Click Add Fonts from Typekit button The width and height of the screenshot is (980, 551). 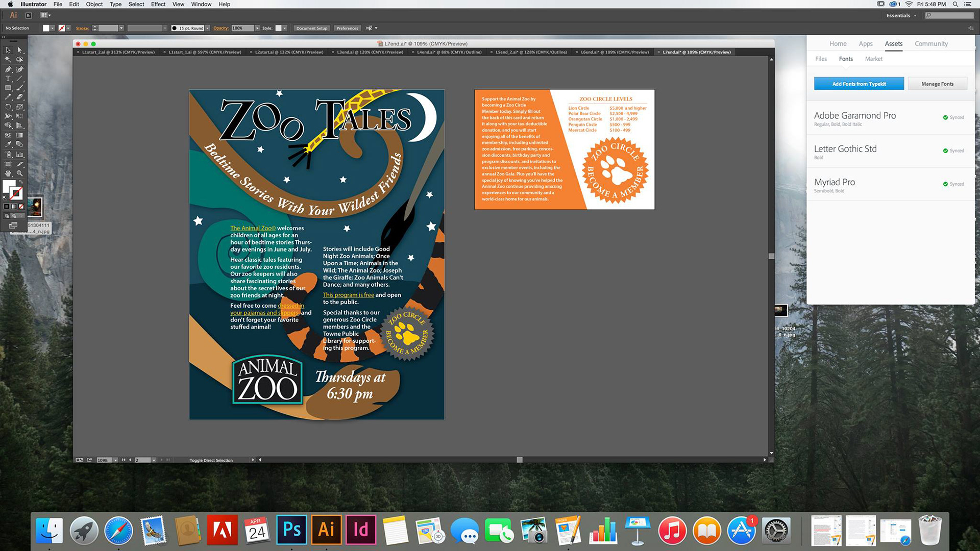pos(859,84)
